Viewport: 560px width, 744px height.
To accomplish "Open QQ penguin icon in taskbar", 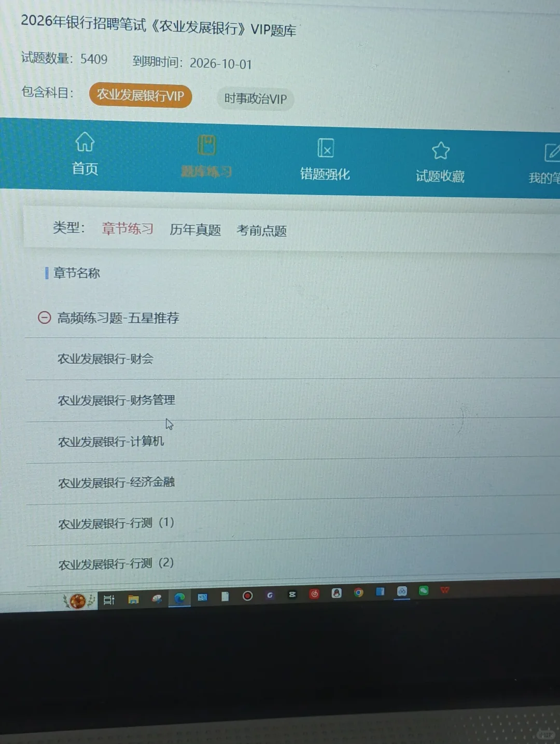I will [x=337, y=593].
